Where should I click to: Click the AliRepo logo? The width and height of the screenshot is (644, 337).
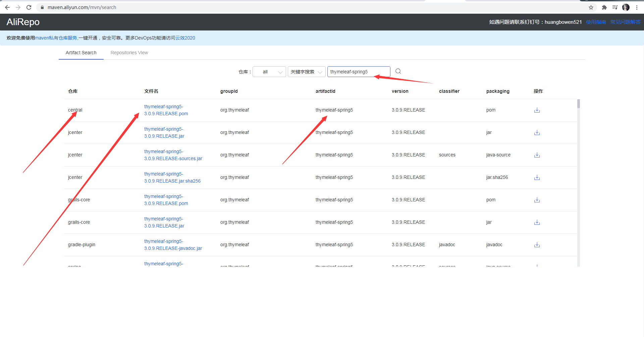23,22
